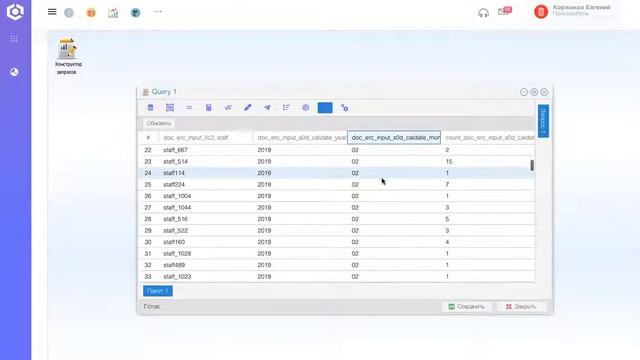Click the Query 1 window title

point(164,92)
